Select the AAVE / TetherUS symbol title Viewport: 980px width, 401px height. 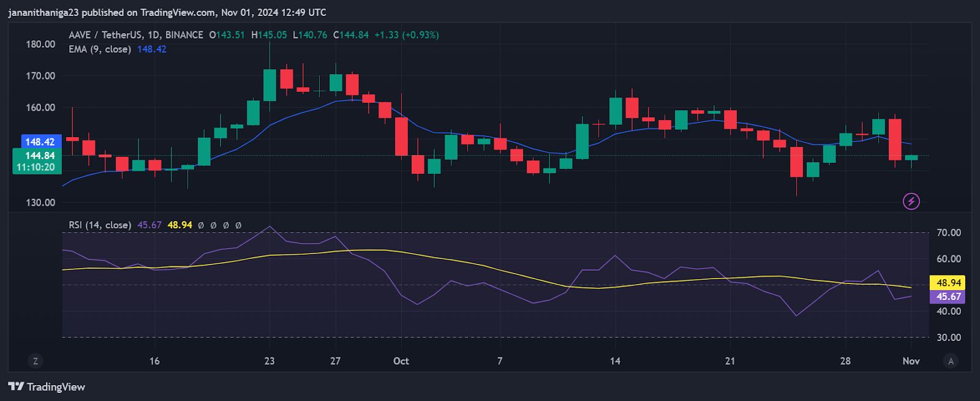(x=136, y=35)
